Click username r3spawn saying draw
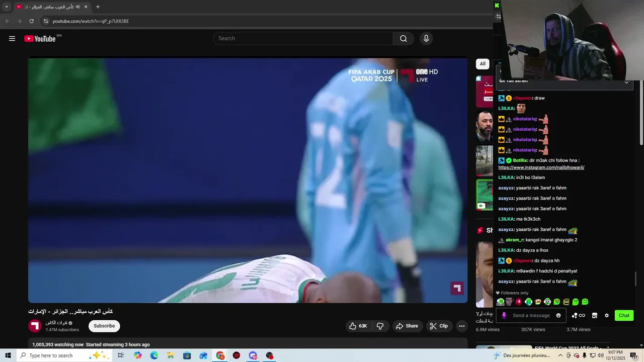Viewport: 644px width, 362px height. point(522,98)
